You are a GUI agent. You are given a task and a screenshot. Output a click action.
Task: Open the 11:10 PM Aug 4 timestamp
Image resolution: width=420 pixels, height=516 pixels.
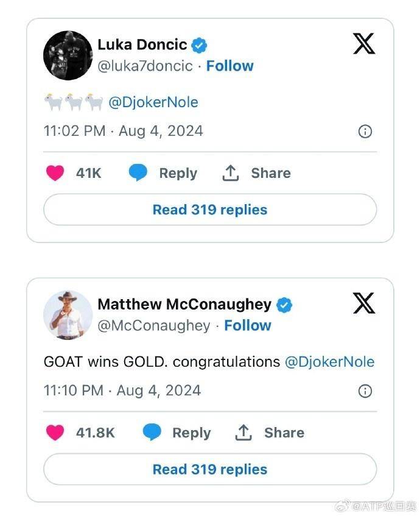tap(122, 391)
